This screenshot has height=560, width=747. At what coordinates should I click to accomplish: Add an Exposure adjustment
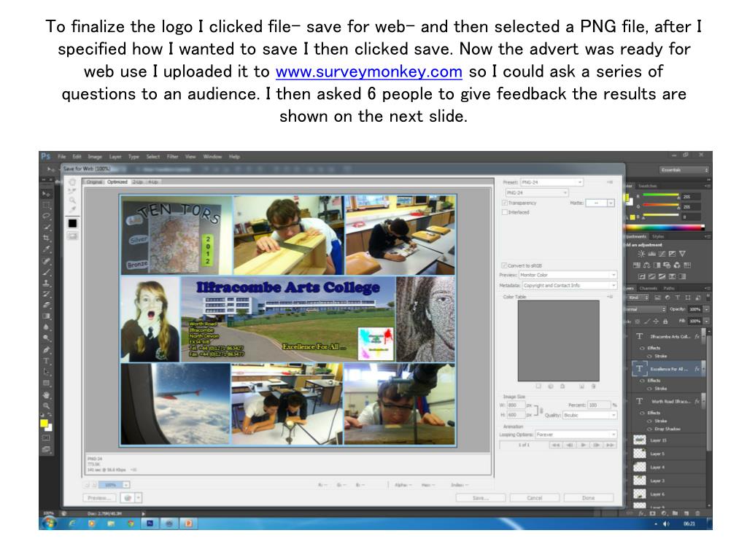(672, 254)
